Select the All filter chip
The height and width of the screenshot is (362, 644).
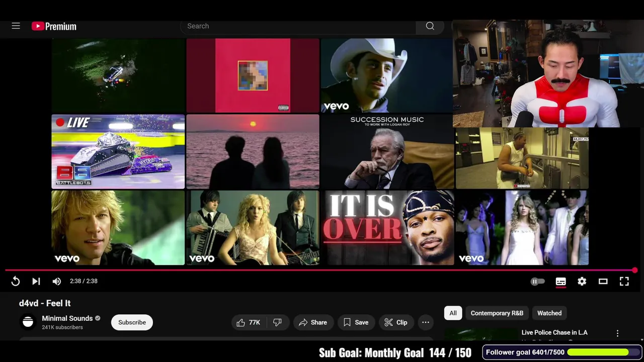(x=453, y=313)
